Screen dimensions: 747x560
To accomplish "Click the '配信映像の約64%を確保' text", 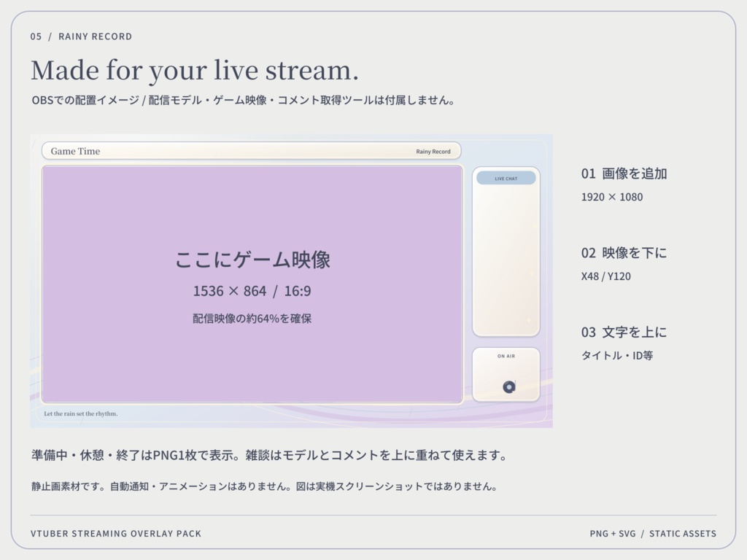I will coord(252,318).
